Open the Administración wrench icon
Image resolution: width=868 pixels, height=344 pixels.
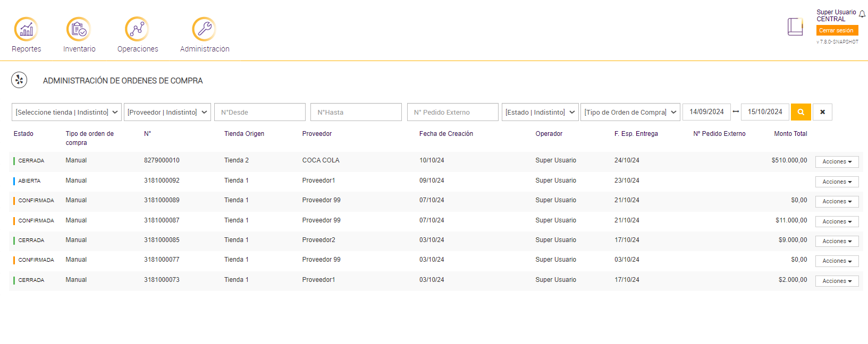(x=204, y=29)
